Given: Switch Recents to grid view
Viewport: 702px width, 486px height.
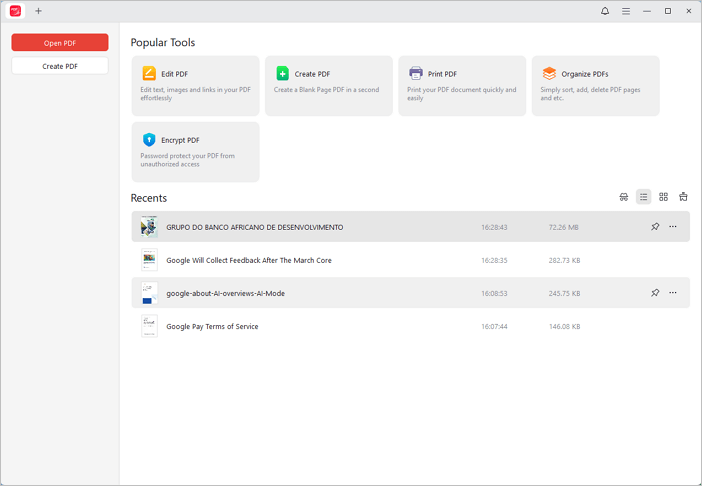Looking at the screenshot, I should tap(663, 197).
